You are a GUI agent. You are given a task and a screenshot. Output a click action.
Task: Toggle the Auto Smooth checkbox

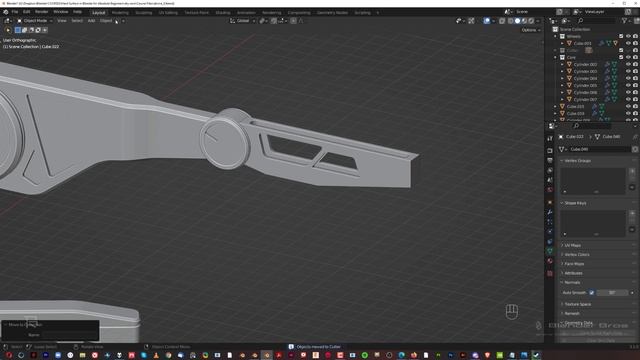[591, 293]
